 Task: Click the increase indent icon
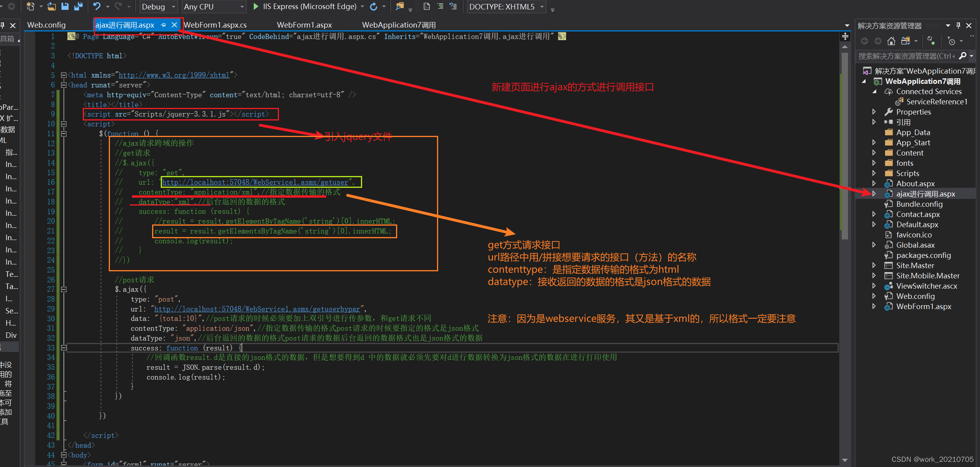click(440, 6)
